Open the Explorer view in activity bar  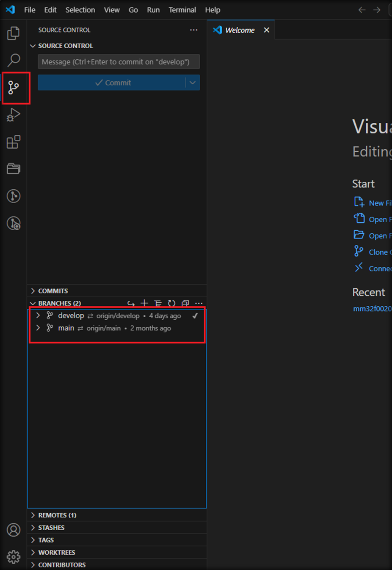[x=14, y=33]
